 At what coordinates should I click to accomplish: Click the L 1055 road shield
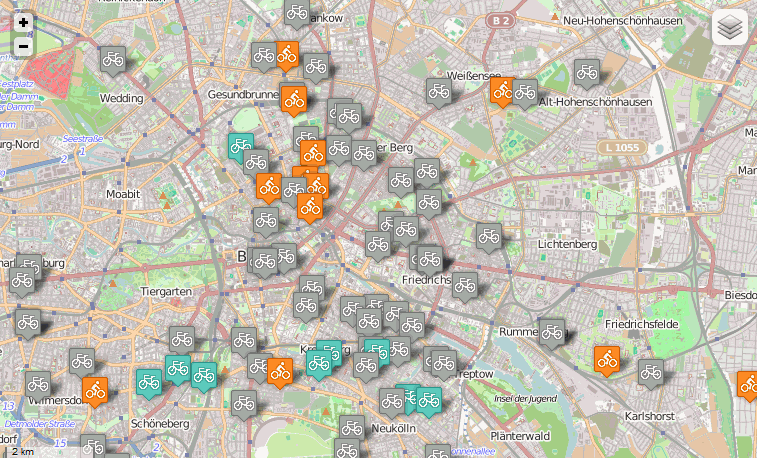point(621,148)
